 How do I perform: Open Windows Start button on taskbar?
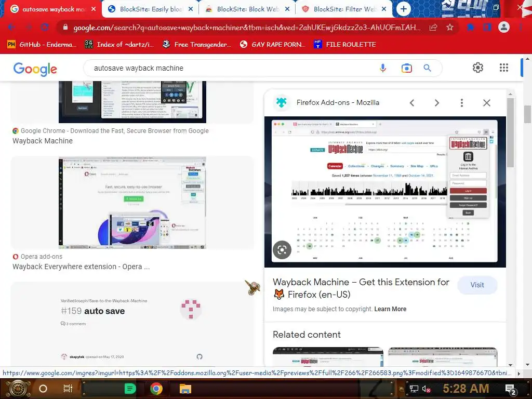coord(18,389)
